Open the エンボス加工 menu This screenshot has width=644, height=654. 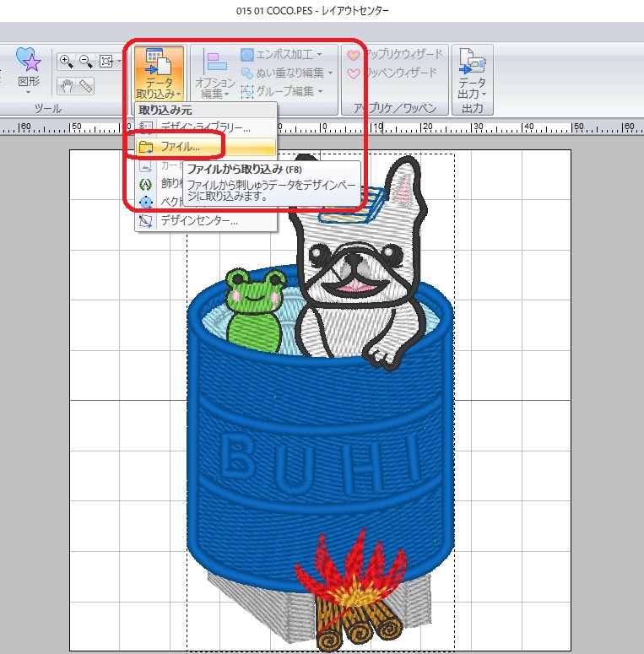coord(282,55)
